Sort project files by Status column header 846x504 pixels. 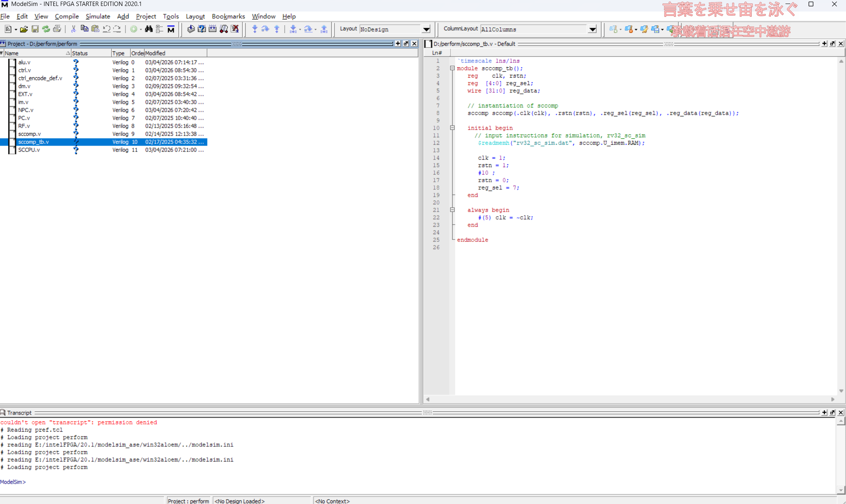click(80, 53)
